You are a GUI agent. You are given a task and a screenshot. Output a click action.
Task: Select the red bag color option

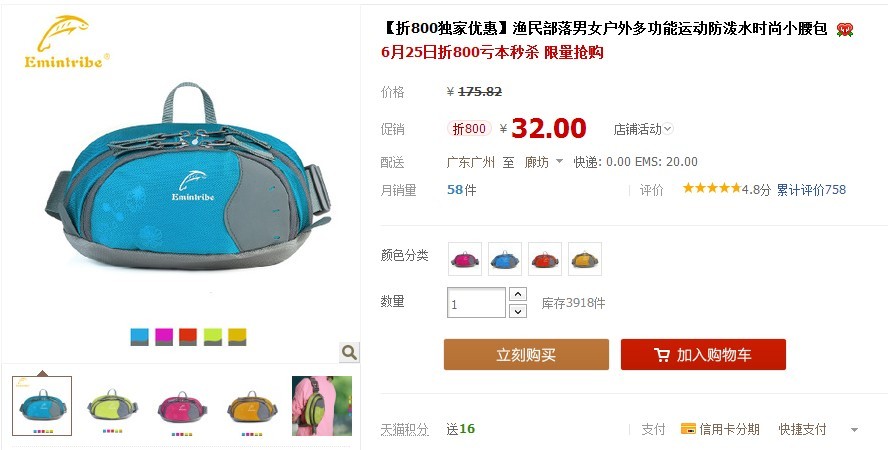(545, 259)
